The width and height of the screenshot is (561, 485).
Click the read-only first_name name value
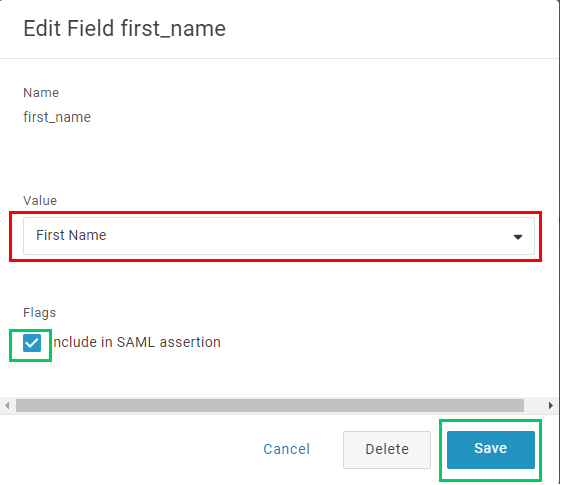click(57, 117)
